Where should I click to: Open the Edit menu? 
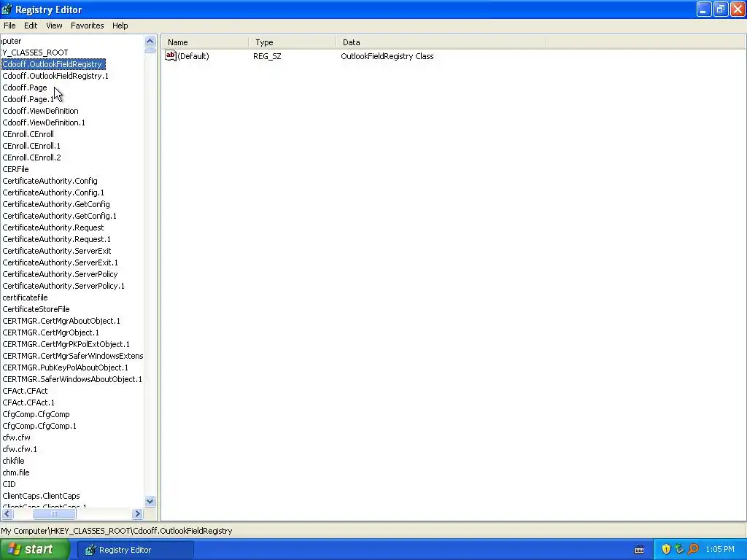tap(31, 26)
